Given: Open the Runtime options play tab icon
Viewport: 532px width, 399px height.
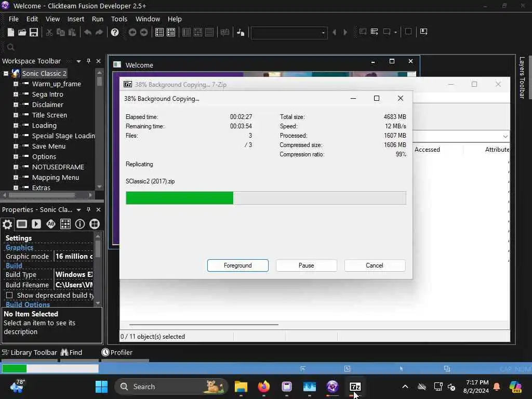Looking at the screenshot, I should coord(36,224).
